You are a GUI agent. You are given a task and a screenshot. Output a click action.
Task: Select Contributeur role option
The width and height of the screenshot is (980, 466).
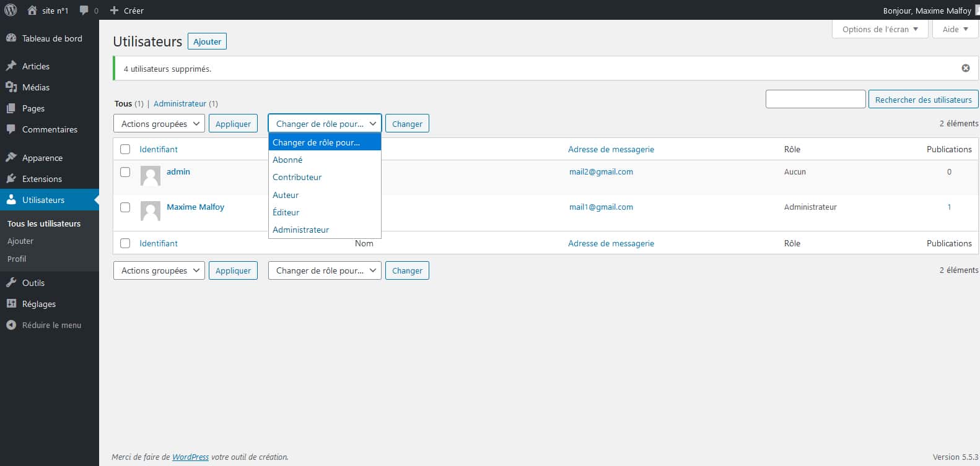pos(325,177)
